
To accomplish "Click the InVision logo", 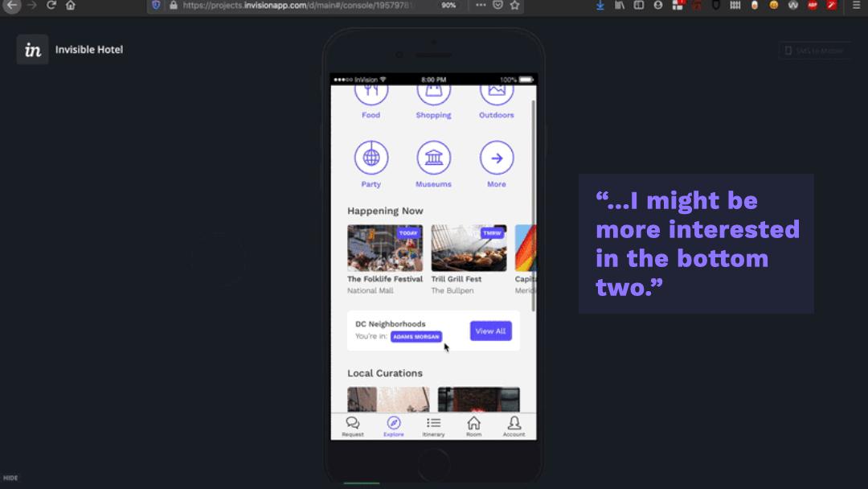I will pyautogui.click(x=33, y=50).
